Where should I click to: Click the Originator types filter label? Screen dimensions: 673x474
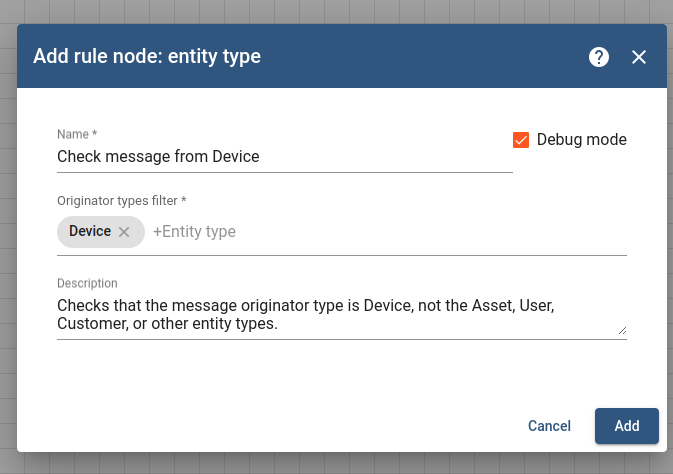(x=121, y=201)
